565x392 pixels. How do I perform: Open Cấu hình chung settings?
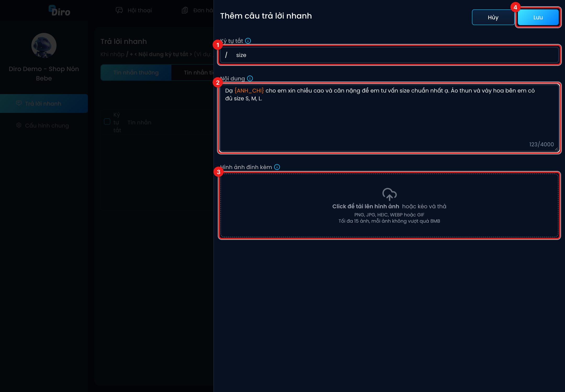tap(44, 125)
